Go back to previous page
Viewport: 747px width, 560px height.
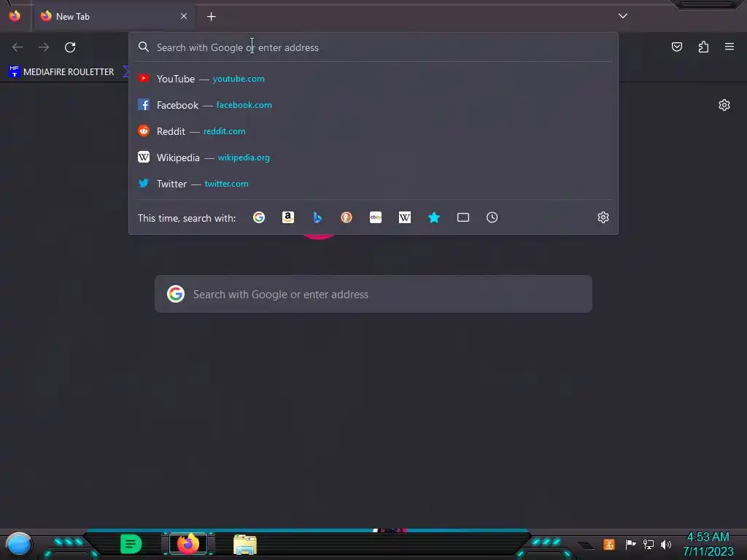[x=18, y=47]
